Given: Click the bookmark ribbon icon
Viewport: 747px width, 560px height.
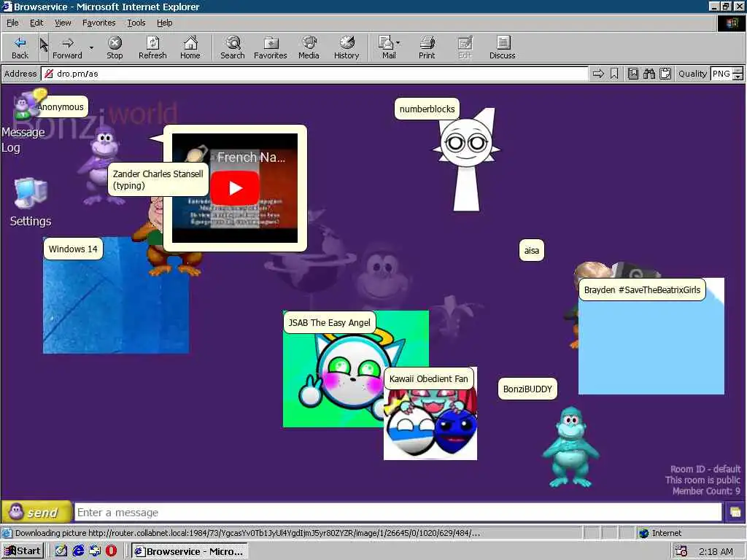Looking at the screenshot, I should [614, 74].
